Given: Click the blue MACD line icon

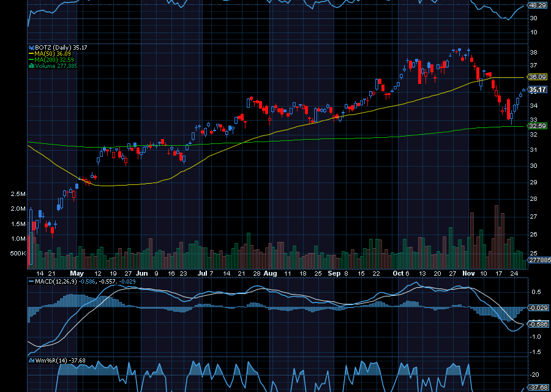Looking at the screenshot, I should click(31, 282).
